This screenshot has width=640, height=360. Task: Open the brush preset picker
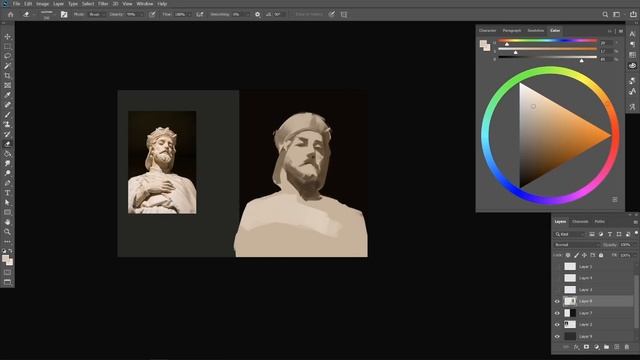[47, 14]
